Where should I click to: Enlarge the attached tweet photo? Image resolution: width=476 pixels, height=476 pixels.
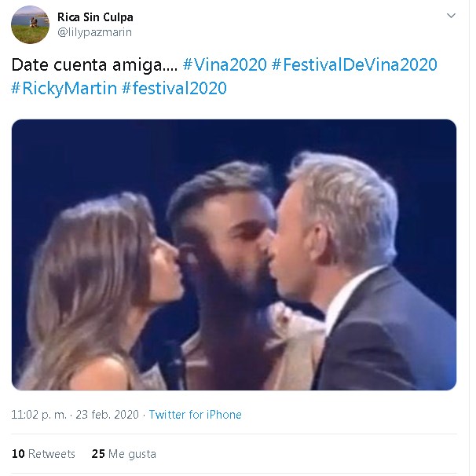click(233, 254)
